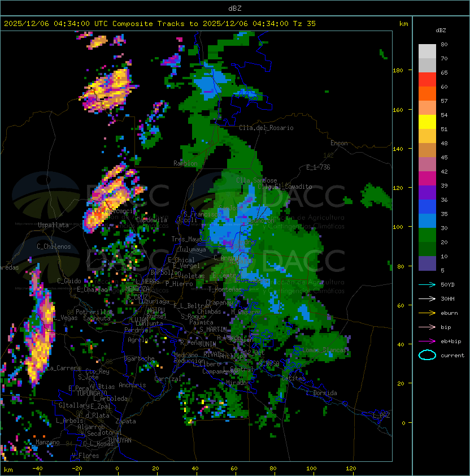Click the TUNUYAN city label

click(119, 440)
